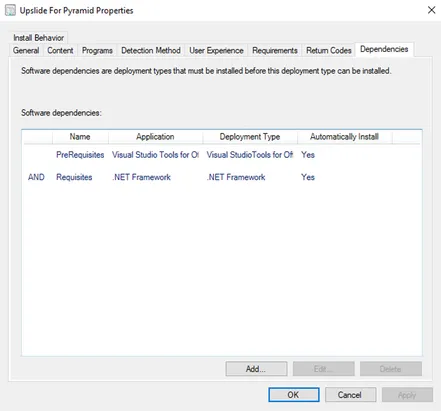The height and width of the screenshot is (411, 441).
Task: Select the Content tab
Action: click(60, 50)
